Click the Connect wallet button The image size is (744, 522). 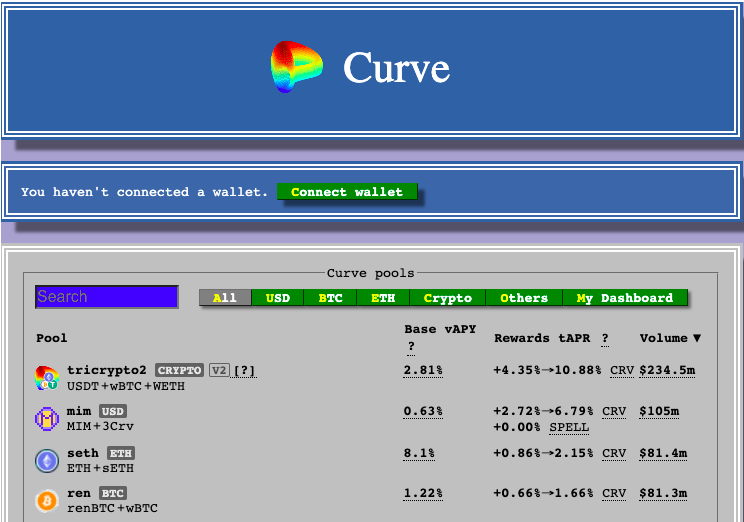347,192
